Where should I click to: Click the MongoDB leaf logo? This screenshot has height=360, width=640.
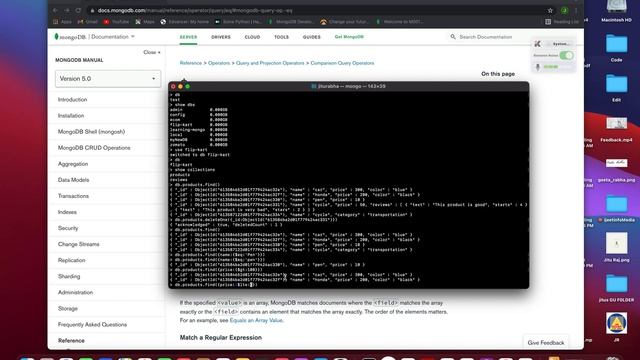[x=56, y=37]
